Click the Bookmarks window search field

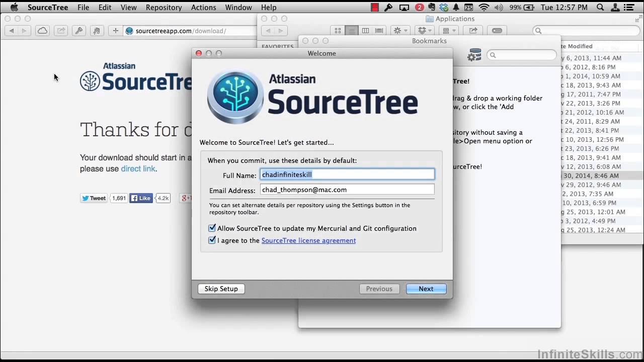point(521,55)
